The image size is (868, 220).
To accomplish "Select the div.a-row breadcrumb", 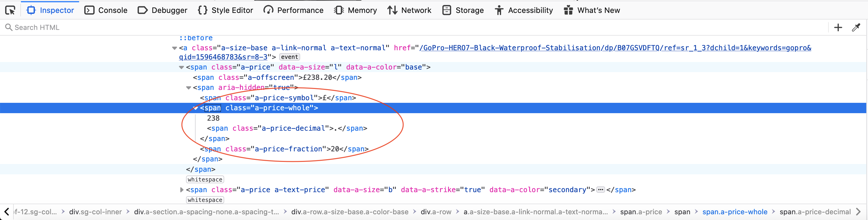I will coord(436,212).
